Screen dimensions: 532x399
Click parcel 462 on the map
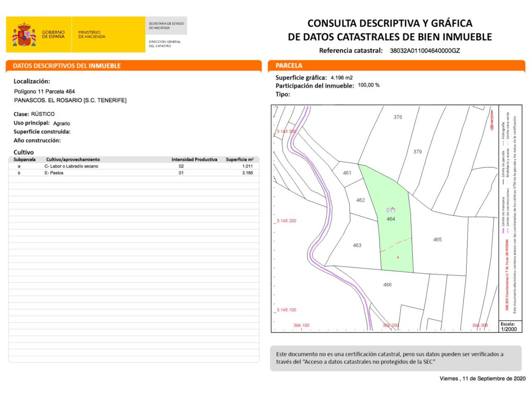point(360,200)
